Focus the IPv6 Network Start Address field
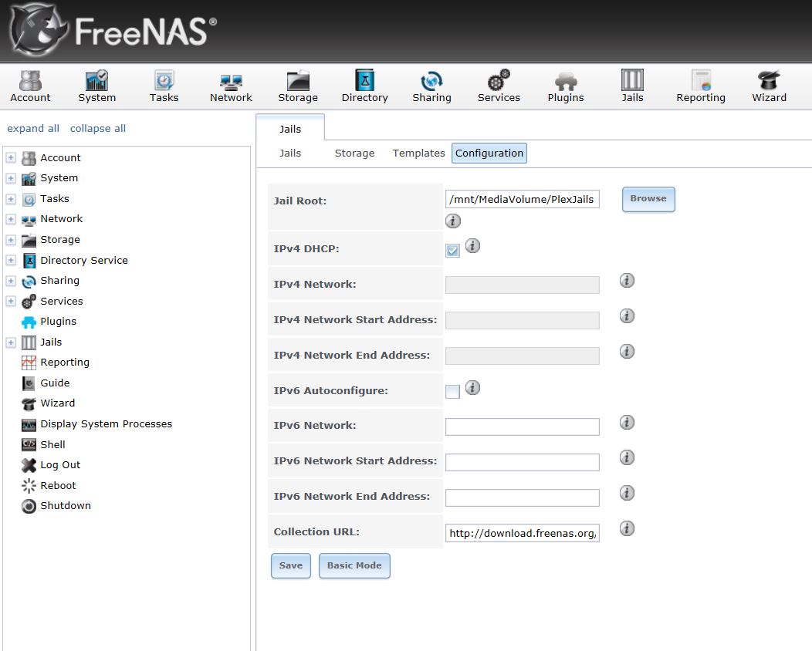 pyautogui.click(x=522, y=462)
